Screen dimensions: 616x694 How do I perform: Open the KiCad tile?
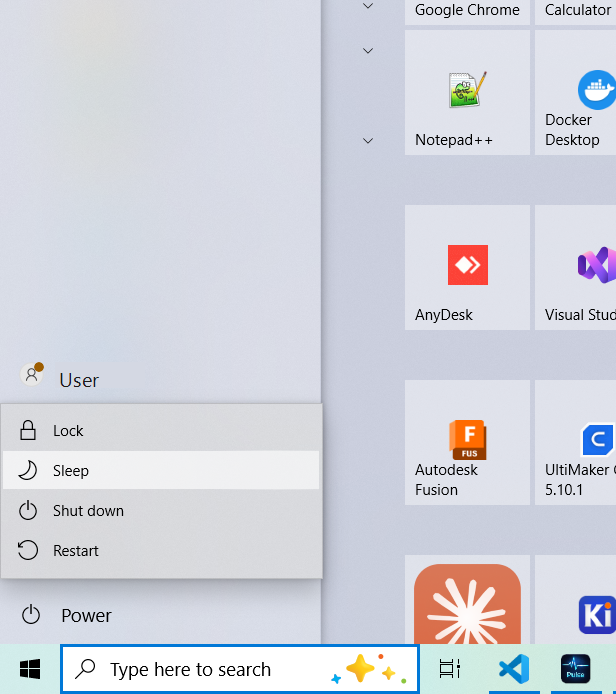[575, 600]
